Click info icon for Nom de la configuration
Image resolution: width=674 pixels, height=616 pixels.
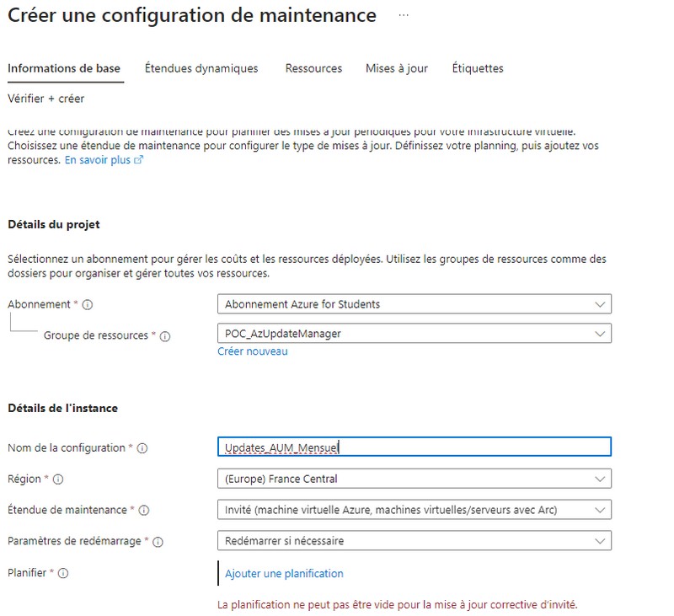tap(142, 448)
